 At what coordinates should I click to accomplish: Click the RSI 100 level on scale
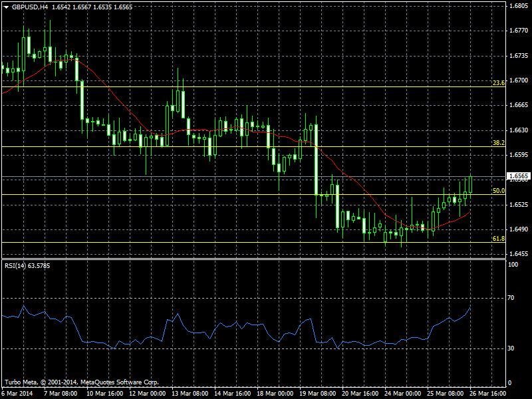[513, 265]
